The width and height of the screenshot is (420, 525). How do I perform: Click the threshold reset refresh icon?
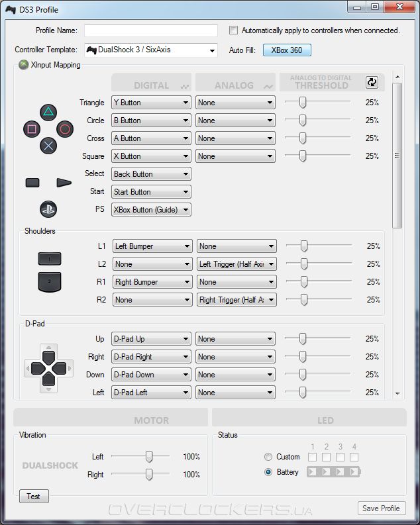click(372, 82)
